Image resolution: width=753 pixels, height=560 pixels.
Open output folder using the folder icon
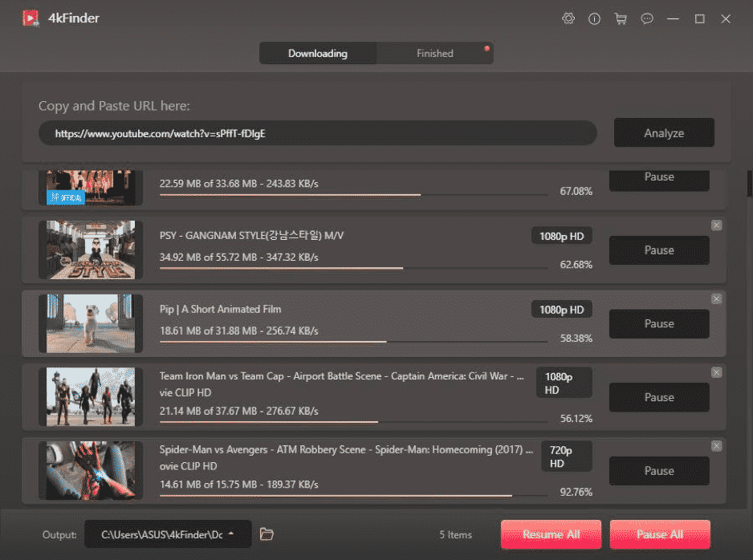pos(267,534)
